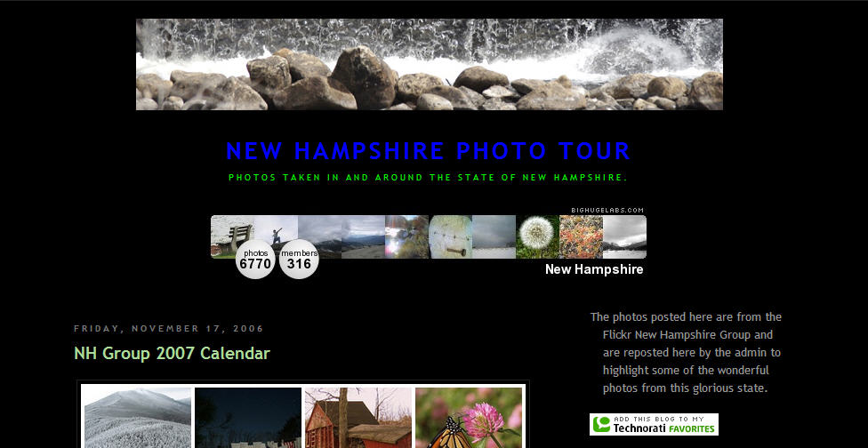The height and width of the screenshot is (448, 868).
Task: Open the lens-flare thumbnail in the Flickr strip
Action: point(407,236)
